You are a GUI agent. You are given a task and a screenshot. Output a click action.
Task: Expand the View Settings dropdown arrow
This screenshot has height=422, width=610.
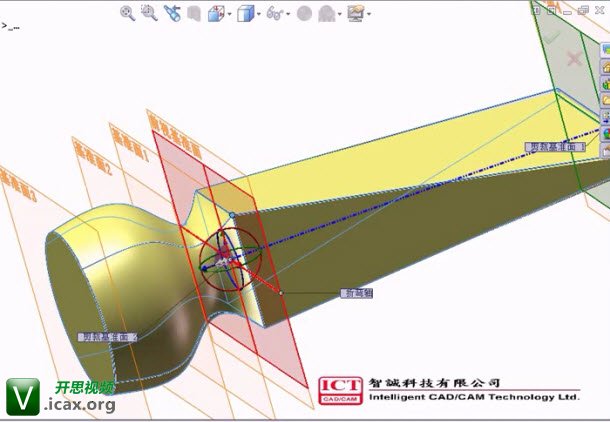tap(369, 14)
